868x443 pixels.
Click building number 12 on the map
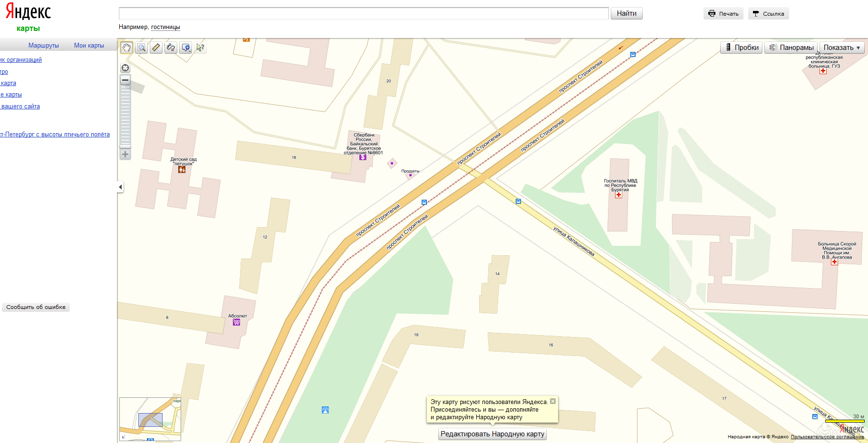coord(265,237)
